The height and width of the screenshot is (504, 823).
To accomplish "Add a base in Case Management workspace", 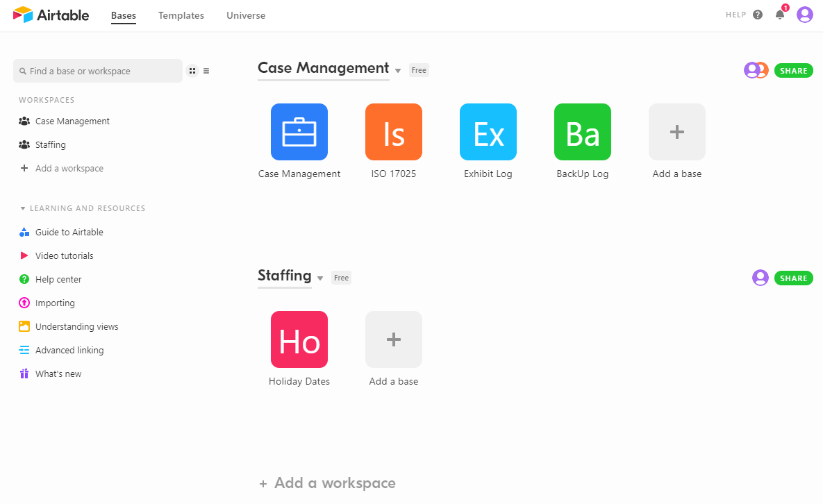I will click(677, 132).
